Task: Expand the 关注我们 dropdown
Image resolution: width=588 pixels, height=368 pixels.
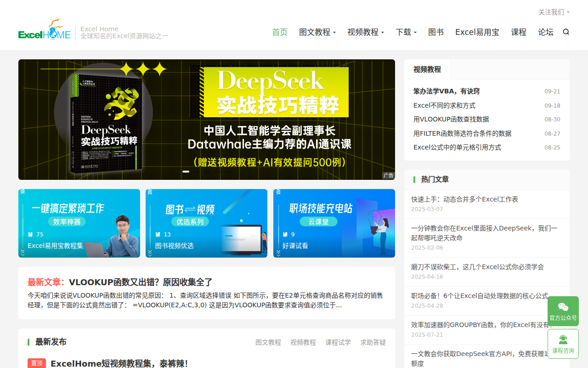Action: point(554,12)
